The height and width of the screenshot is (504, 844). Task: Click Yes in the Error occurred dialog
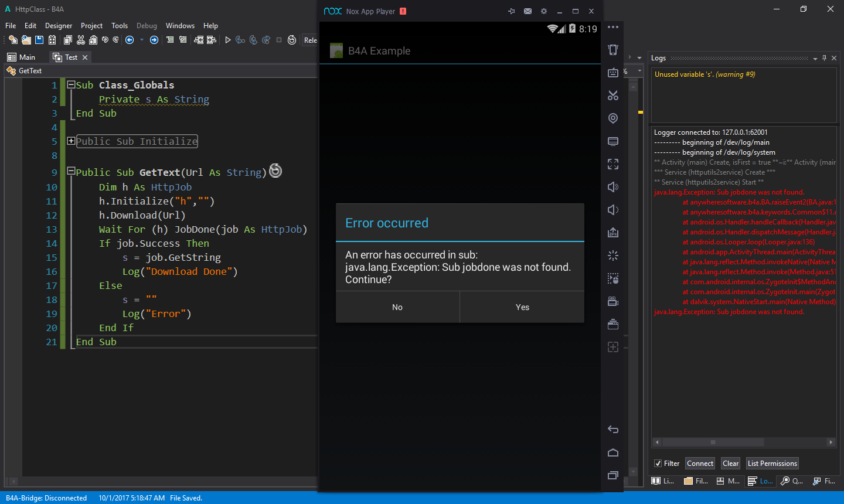[x=522, y=307]
